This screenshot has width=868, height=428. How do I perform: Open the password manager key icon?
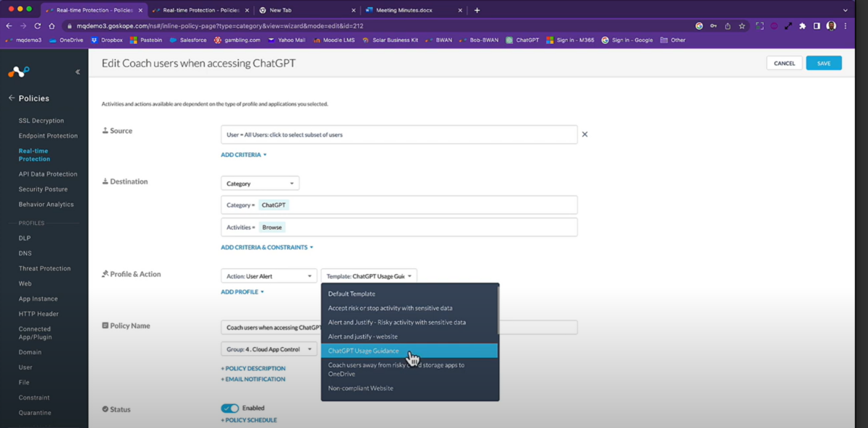pyautogui.click(x=713, y=25)
